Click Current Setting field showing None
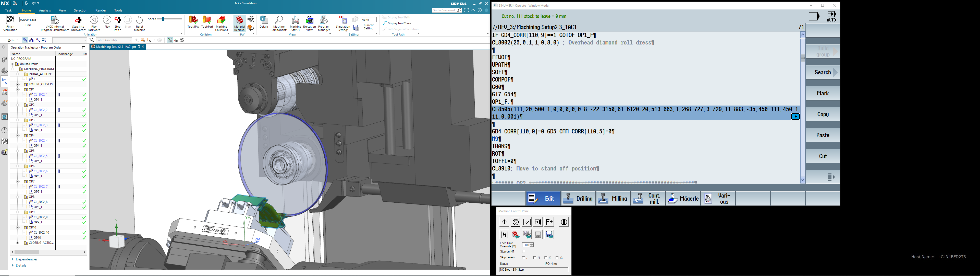Image resolution: width=980 pixels, height=276 pixels. coord(368,19)
